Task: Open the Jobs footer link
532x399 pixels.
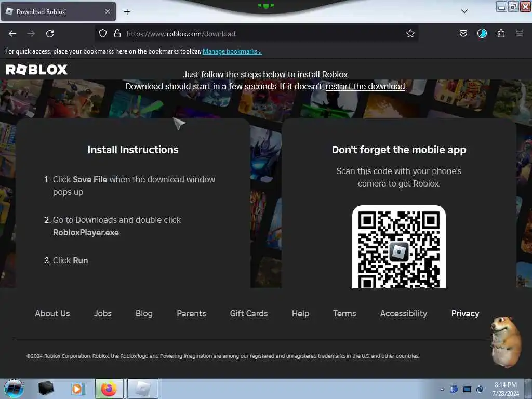Action: click(x=103, y=313)
